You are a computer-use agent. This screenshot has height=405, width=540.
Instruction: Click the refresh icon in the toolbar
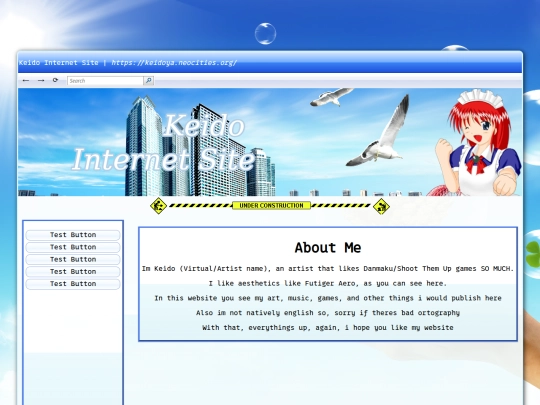tap(55, 80)
